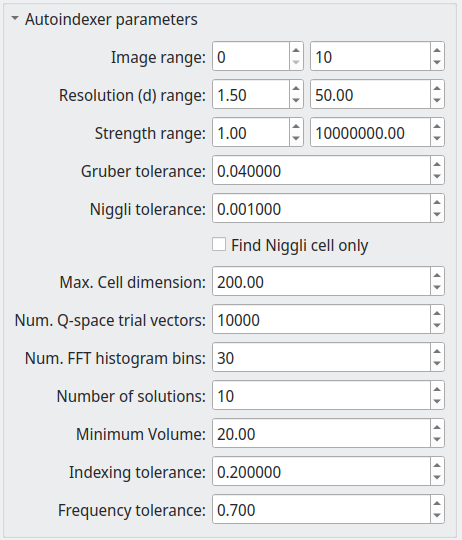Increase Minimum Volume with up arrow
The height and width of the screenshot is (540, 462).
(437, 427)
